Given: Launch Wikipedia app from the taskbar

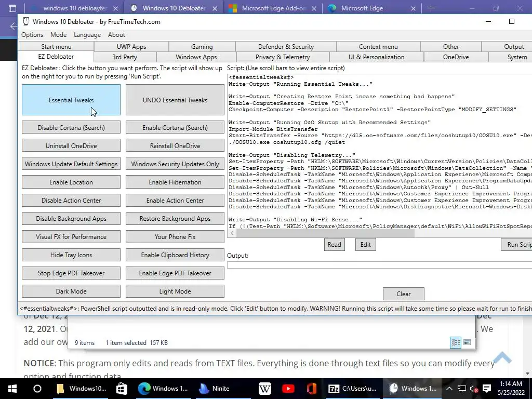Looking at the screenshot, I should click(x=264, y=389).
